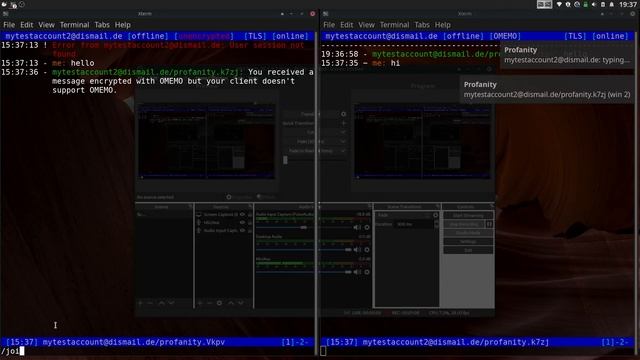Screen dimensions: 640x360
Task: Click the left terminal window's title-bar icon
Action: click(x=6, y=13)
